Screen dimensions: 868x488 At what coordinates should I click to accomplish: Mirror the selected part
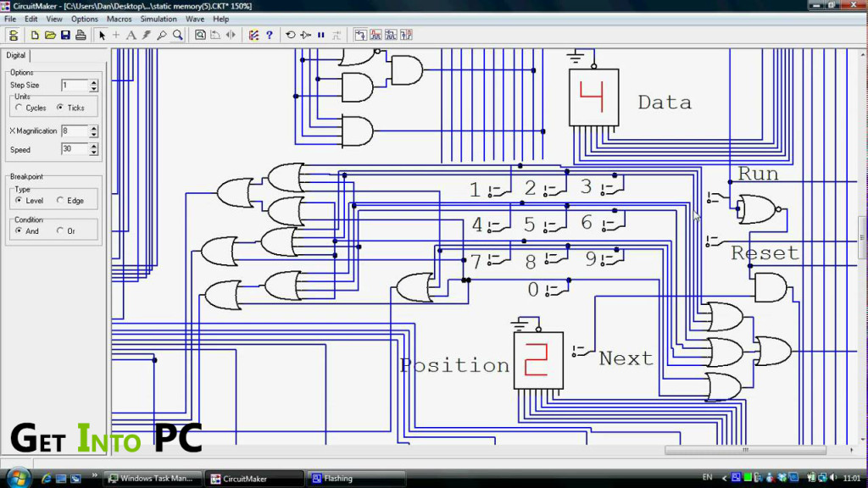pos(231,36)
